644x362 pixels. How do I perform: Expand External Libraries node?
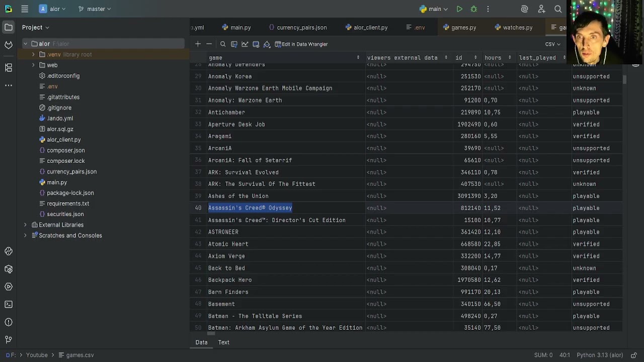point(25,225)
